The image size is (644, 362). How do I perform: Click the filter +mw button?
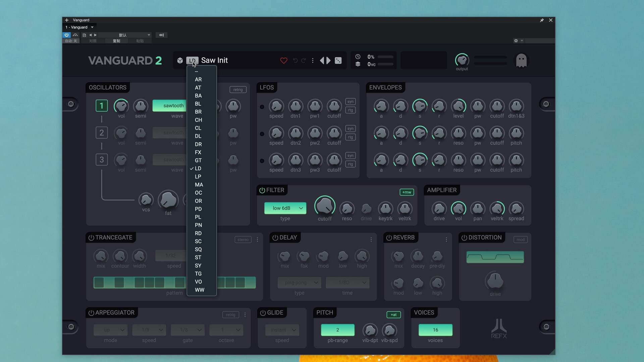click(407, 192)
